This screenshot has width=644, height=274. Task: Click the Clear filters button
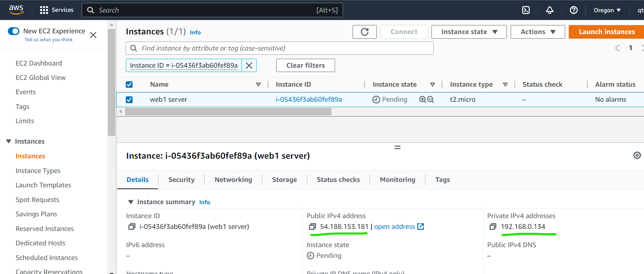(x=306, y=66)
